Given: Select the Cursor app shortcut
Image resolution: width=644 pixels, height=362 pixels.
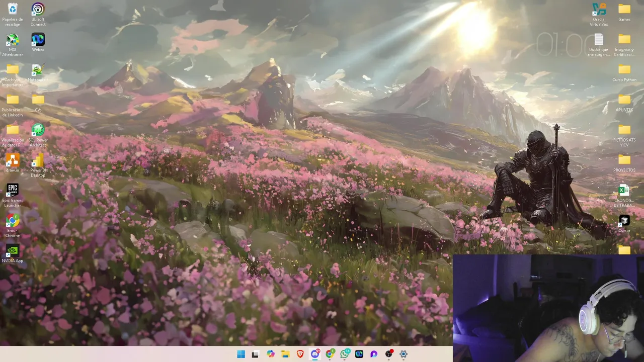Looking at the screenshot, I should point(624,223).
